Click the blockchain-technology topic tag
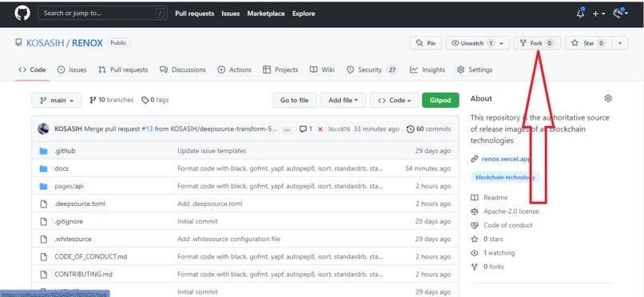 [x=505, y=177]
